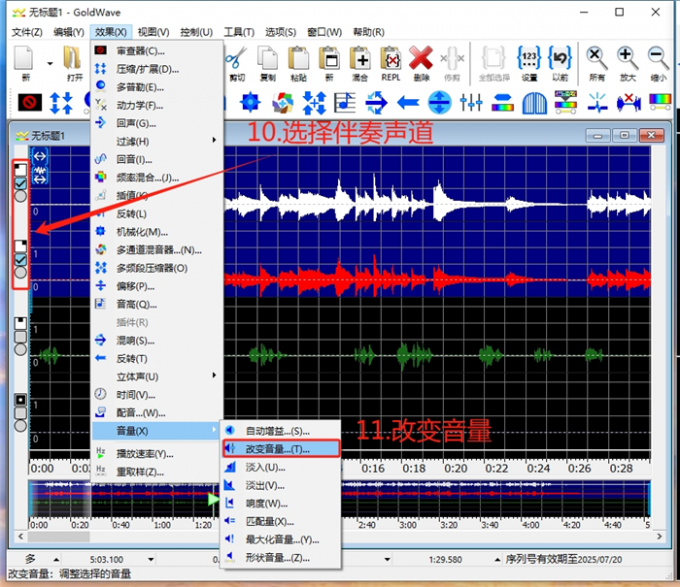
Task: Click the Zoom All (所有) magnifier icon
Action: click(597, 59)
